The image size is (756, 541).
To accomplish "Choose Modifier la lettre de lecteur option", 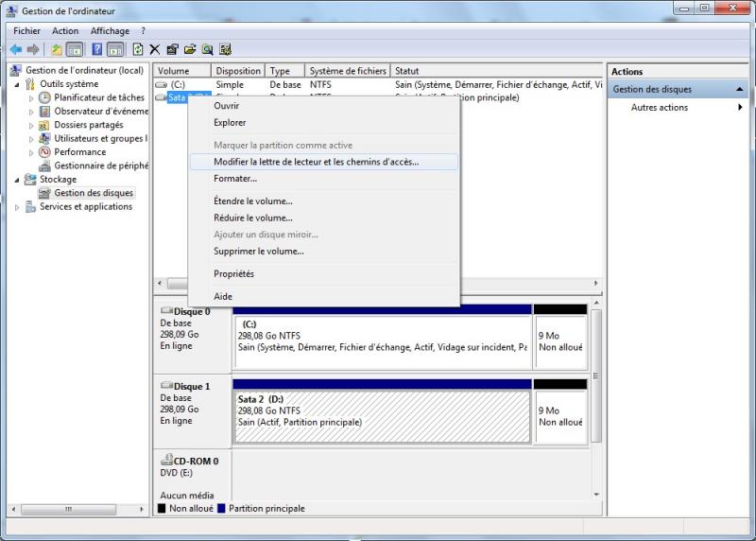I will click(316, 162).
